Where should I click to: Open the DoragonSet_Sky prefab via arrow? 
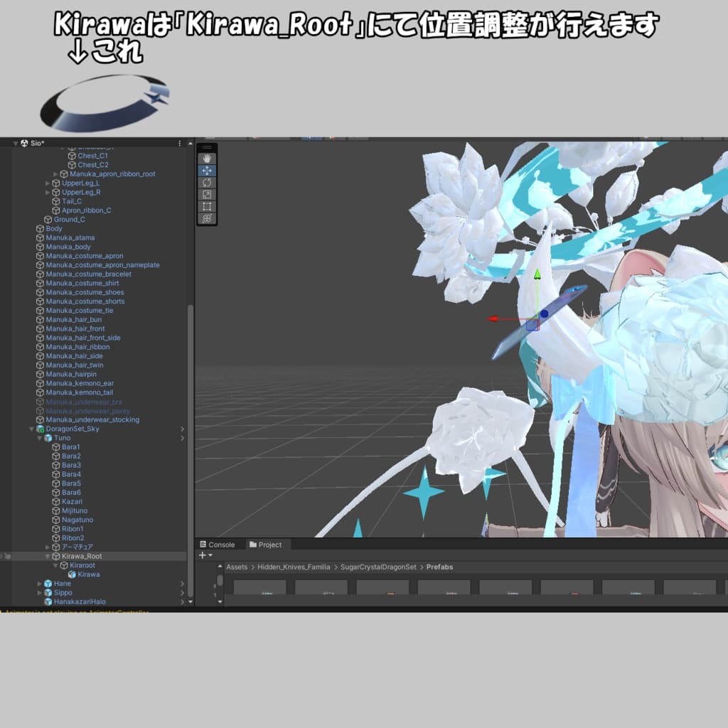click(x=182, y=429)
